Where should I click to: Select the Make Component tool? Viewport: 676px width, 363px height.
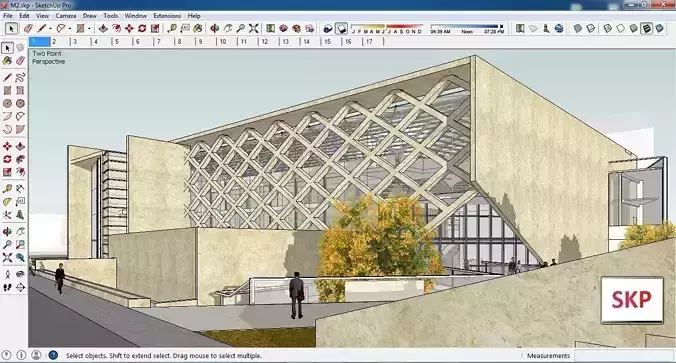click(x=20, y=48)
